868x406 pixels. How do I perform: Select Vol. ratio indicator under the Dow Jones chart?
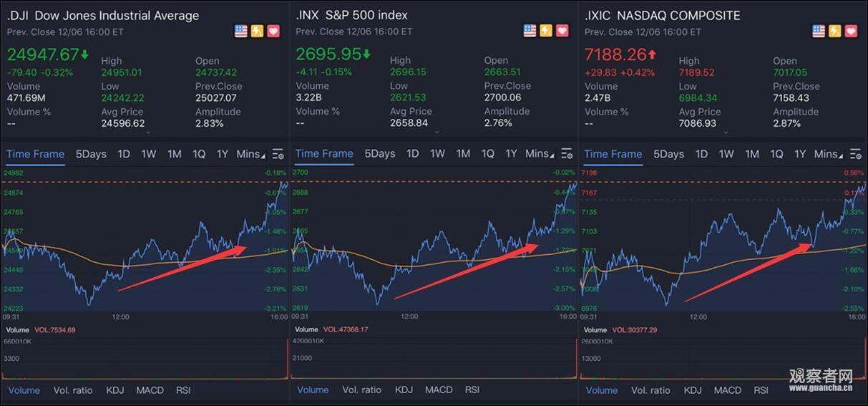tap(73, 390)
